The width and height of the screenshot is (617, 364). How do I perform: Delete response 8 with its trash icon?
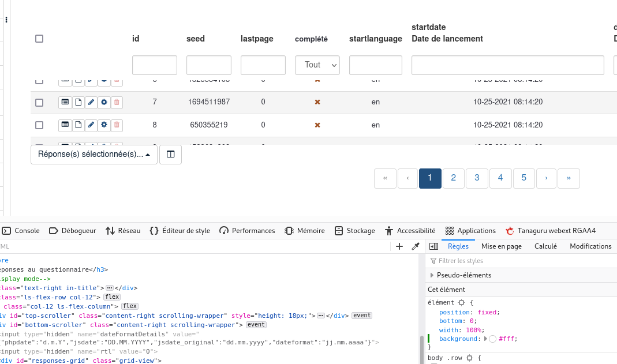[117, 125]
